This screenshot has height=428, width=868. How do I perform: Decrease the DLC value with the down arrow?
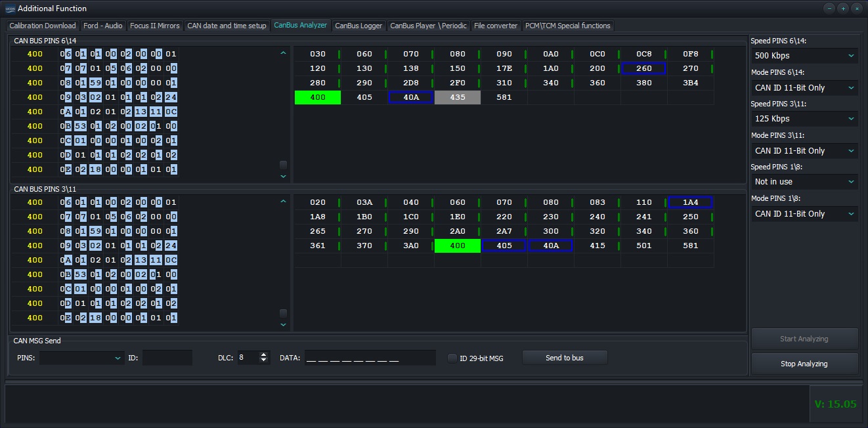tap(264, 360)
